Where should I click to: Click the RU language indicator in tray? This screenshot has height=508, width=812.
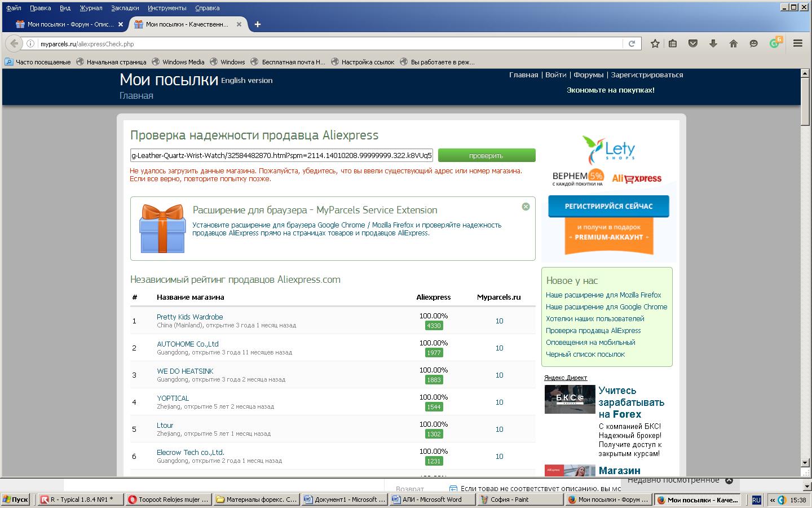point(756,500)
